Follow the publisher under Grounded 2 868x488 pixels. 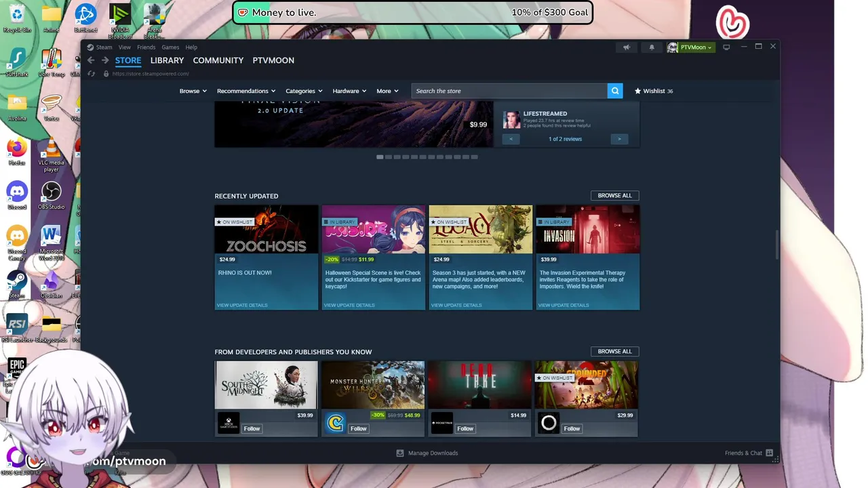(x=572, y=428)
